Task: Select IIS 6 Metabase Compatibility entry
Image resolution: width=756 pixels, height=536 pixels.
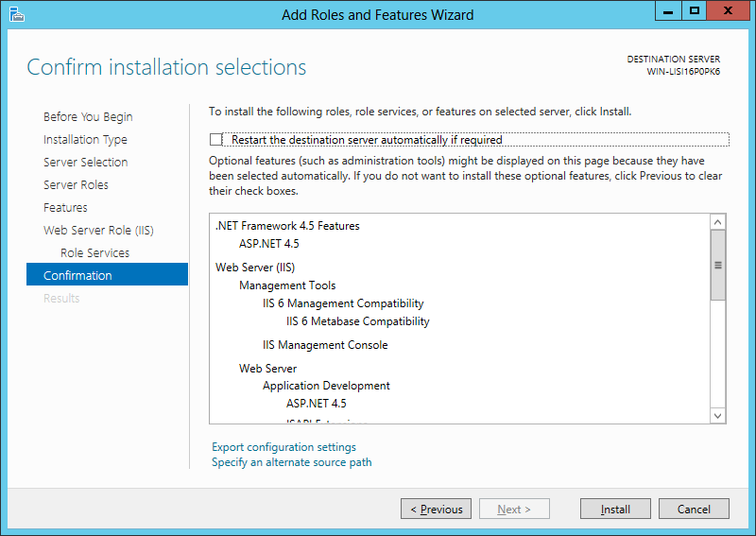Action: [358, 321]
